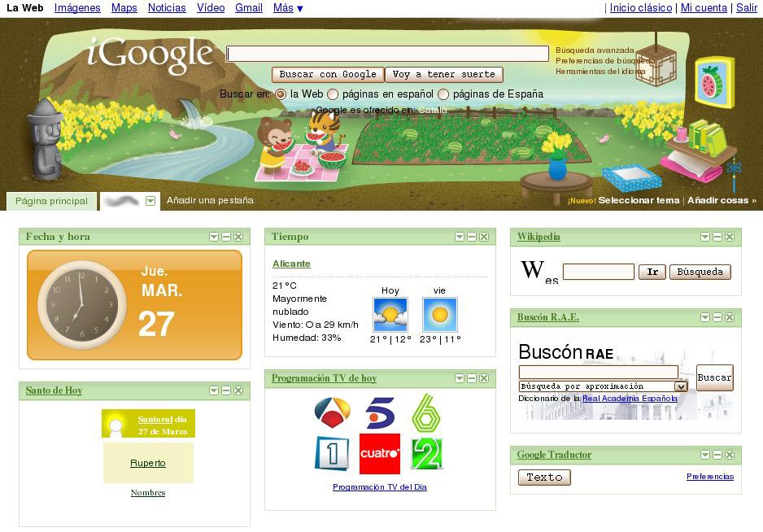Viewport: 763px width, 532px height.
Task: Select 'páginas en español' radio button
Action: [333, 94]
